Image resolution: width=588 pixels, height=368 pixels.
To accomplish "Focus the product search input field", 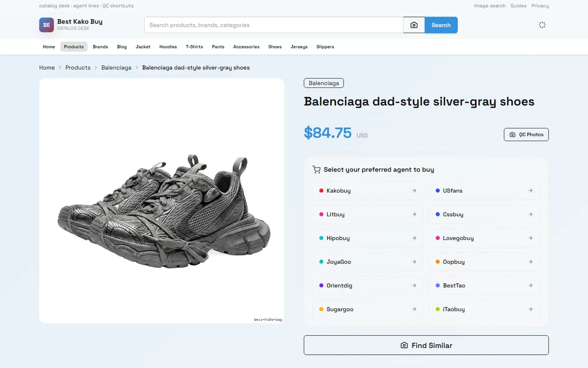I will 274,25.
